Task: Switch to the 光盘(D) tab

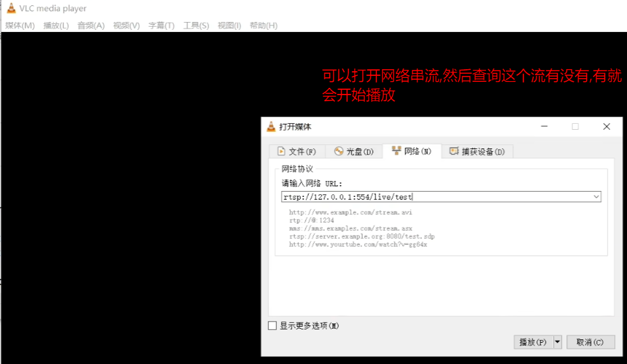Action: (x=354, y=152)
